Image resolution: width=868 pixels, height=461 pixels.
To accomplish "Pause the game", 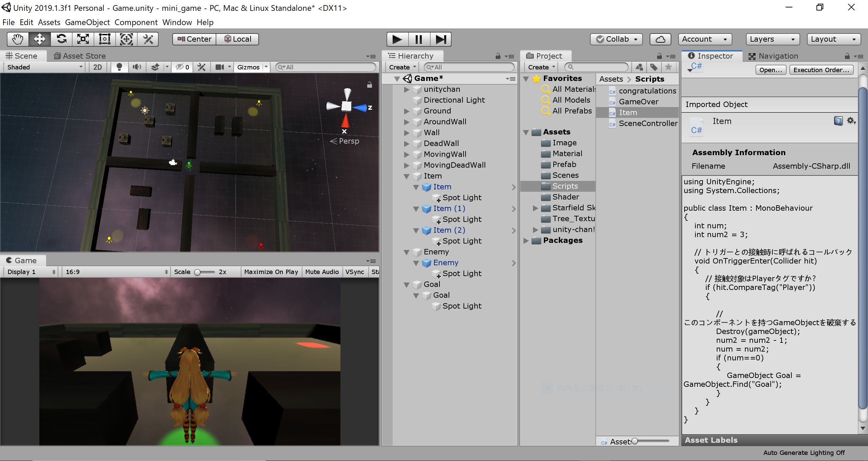I will [x=419, y=39].
